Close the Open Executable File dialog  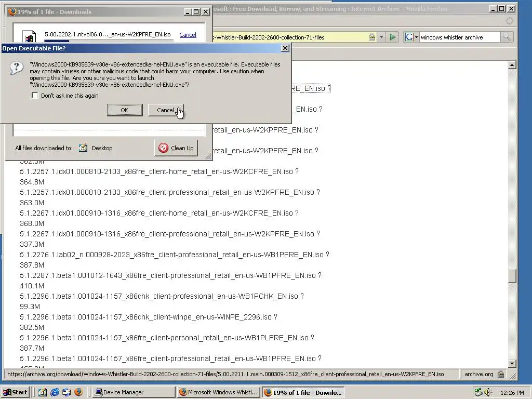285,48
